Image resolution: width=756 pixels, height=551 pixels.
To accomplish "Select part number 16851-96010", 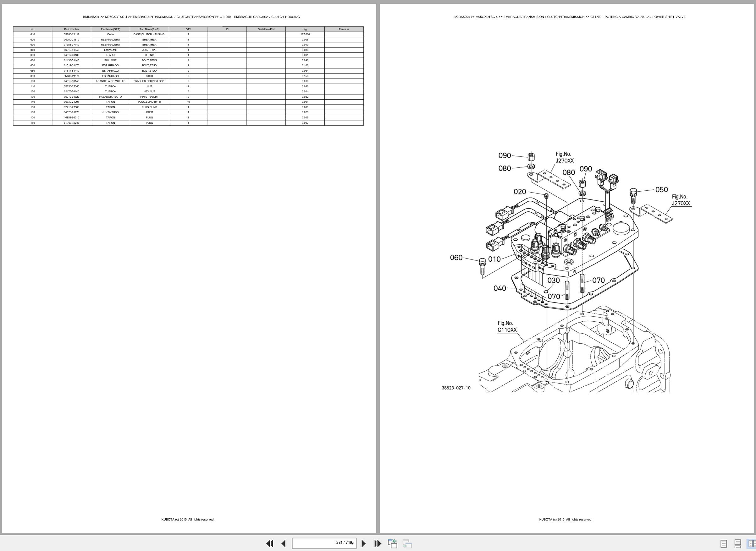I will (71, 117).
